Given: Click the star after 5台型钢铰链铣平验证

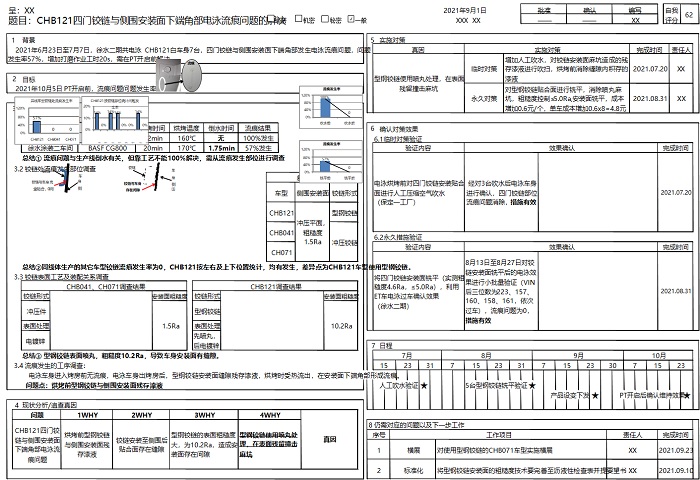Looking at the screenshot, I should coord(532,385).
